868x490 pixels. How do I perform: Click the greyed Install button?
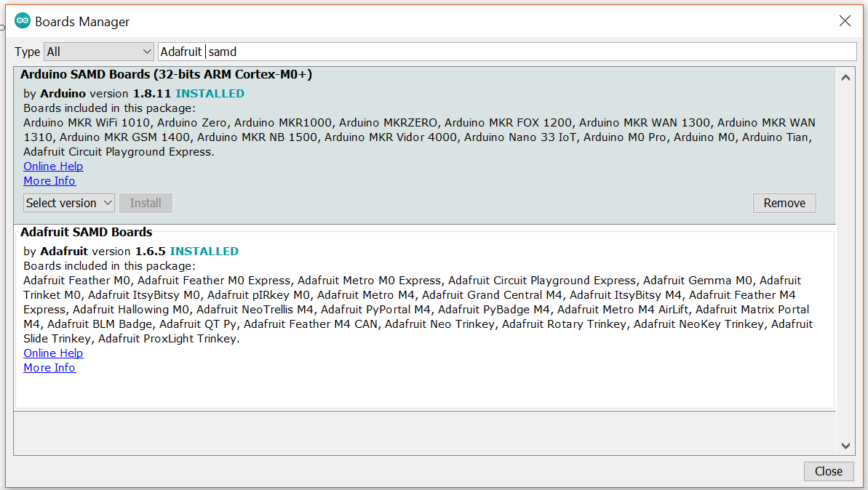coord(146,203)
